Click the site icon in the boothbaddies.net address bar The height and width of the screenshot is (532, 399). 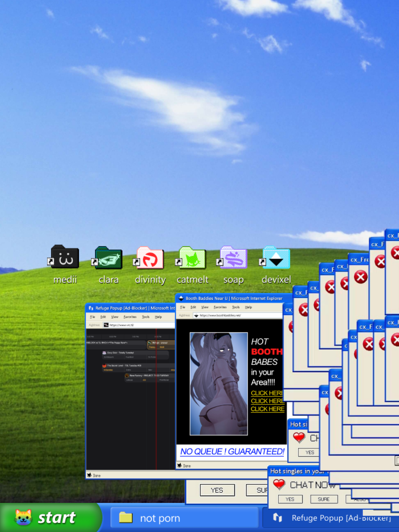click(x=196, y=315)
